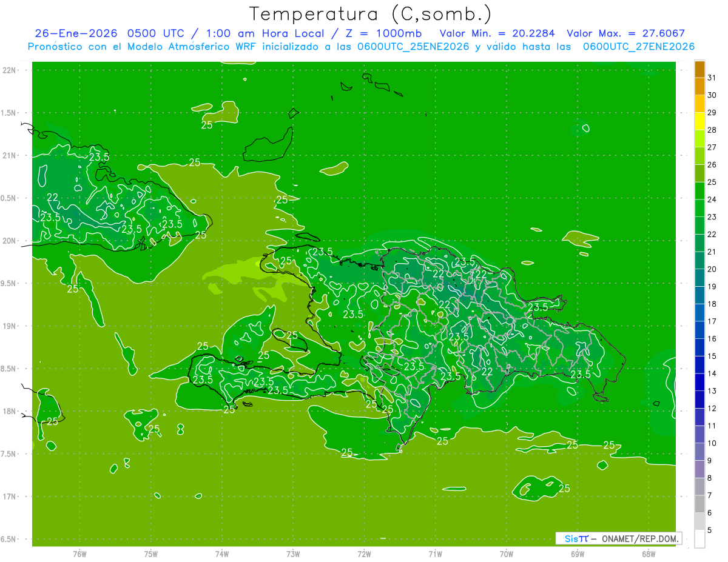Click colorbar scale label "7"
Image resolution: width=728 pixels, height=562 pixels.
(x=710, y=496)
